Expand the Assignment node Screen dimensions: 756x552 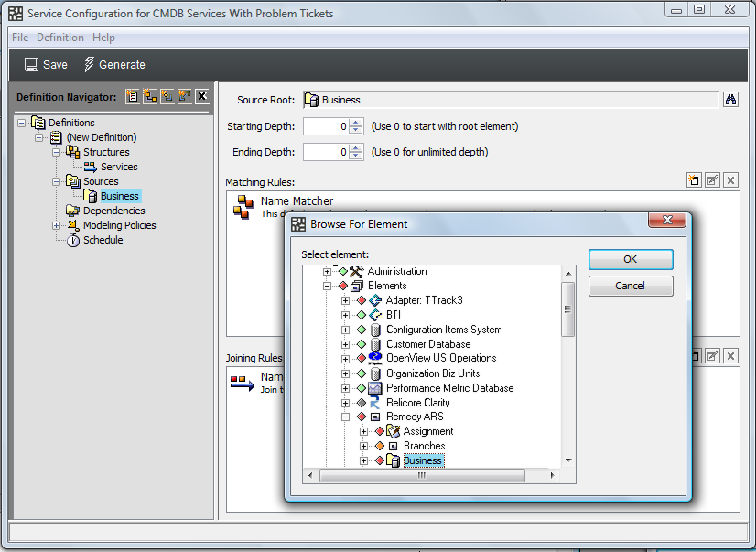363,431
